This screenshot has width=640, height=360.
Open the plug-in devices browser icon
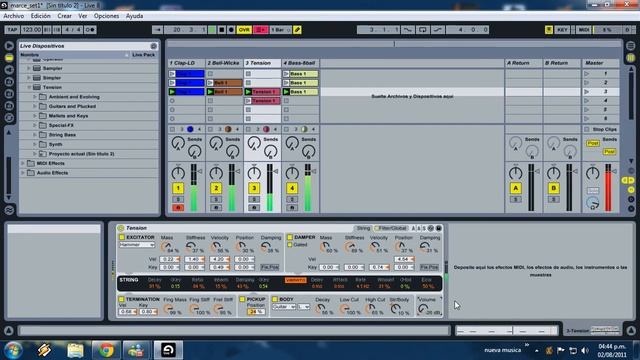coord(9,70)
